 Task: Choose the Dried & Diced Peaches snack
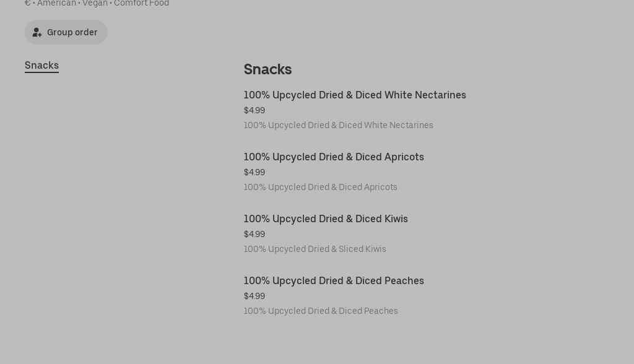[334, 281]
